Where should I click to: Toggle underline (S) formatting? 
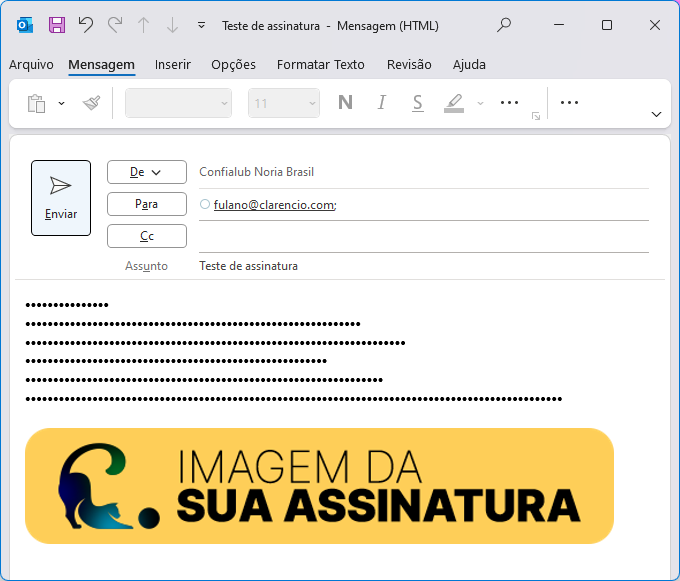[x=418, y=103]
